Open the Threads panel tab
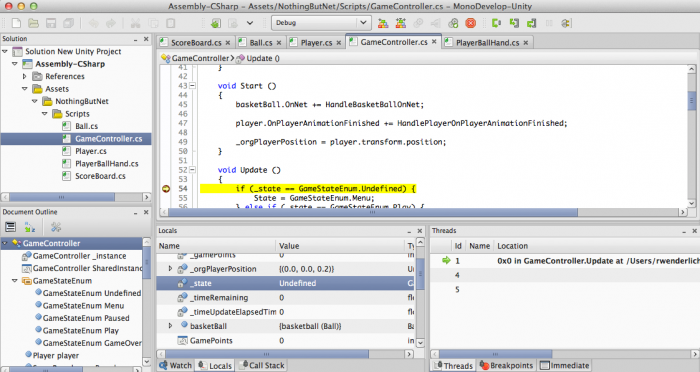 click(453, 365)
